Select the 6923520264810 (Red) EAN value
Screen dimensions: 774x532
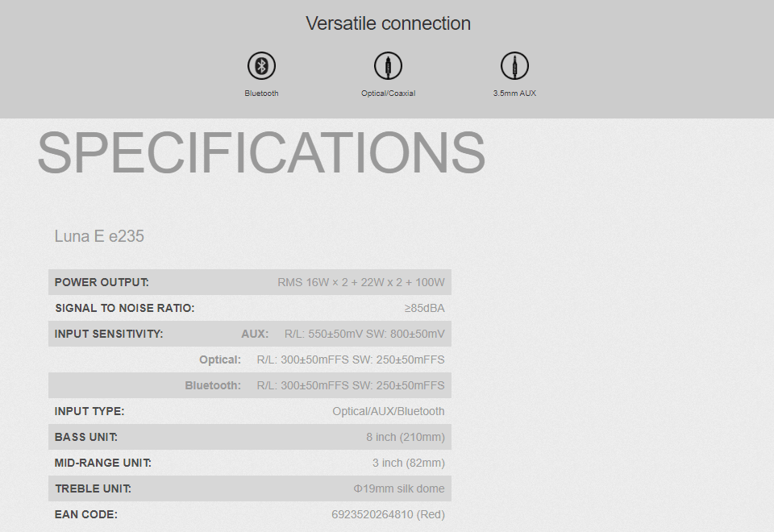(x=388, y=514)
